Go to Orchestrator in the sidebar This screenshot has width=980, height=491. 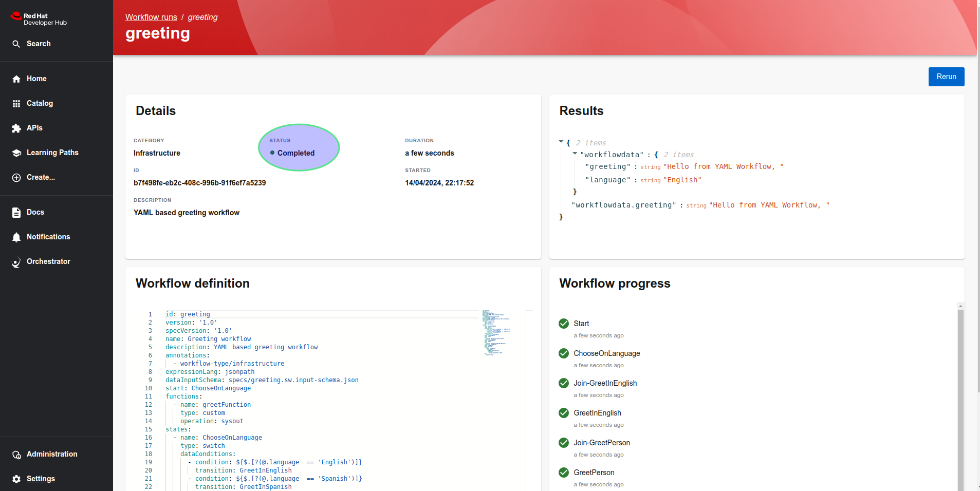(x=48, y=261)
